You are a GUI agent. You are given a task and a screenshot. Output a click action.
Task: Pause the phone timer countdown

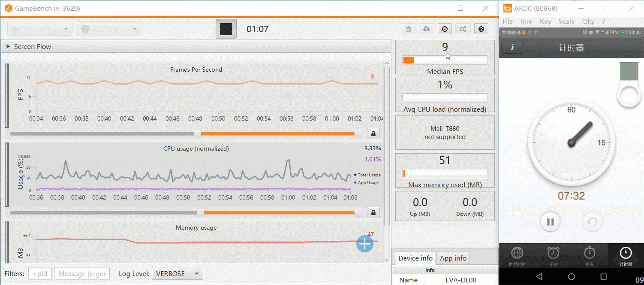pos(550,222)
